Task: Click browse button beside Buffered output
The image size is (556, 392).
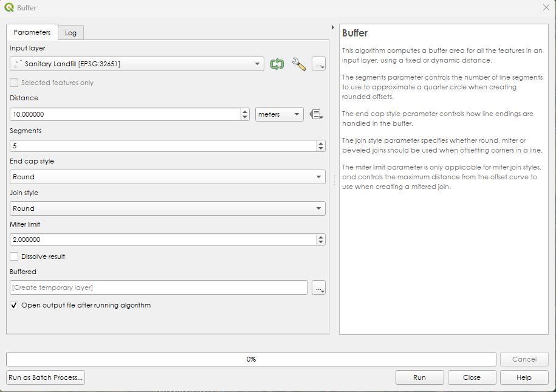Action: pyautogui.click(x=318, y=287)
